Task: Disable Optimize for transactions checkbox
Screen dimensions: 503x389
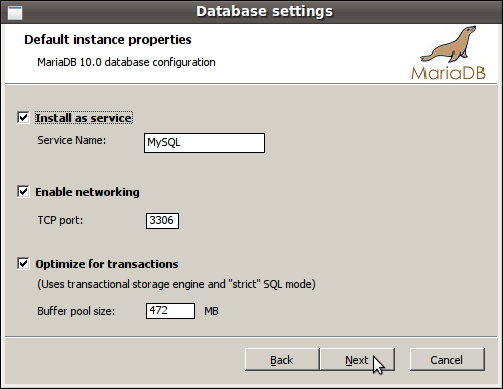Action: (23, 264)
